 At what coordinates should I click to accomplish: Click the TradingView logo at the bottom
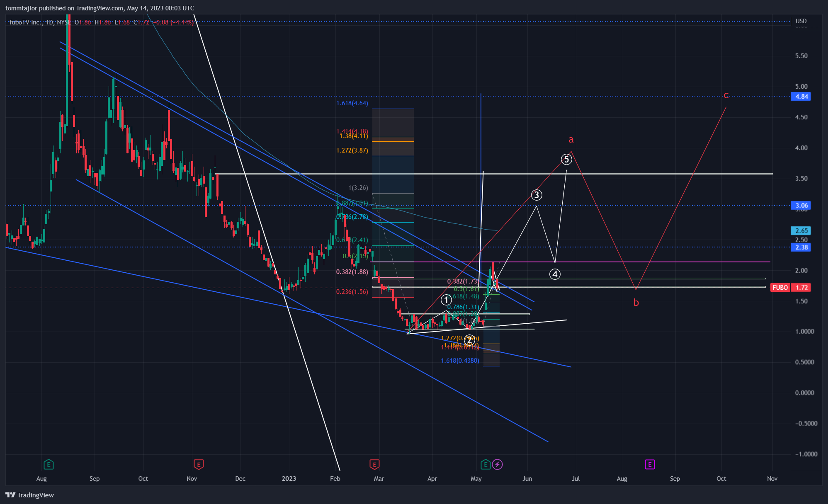pos(30,495)
